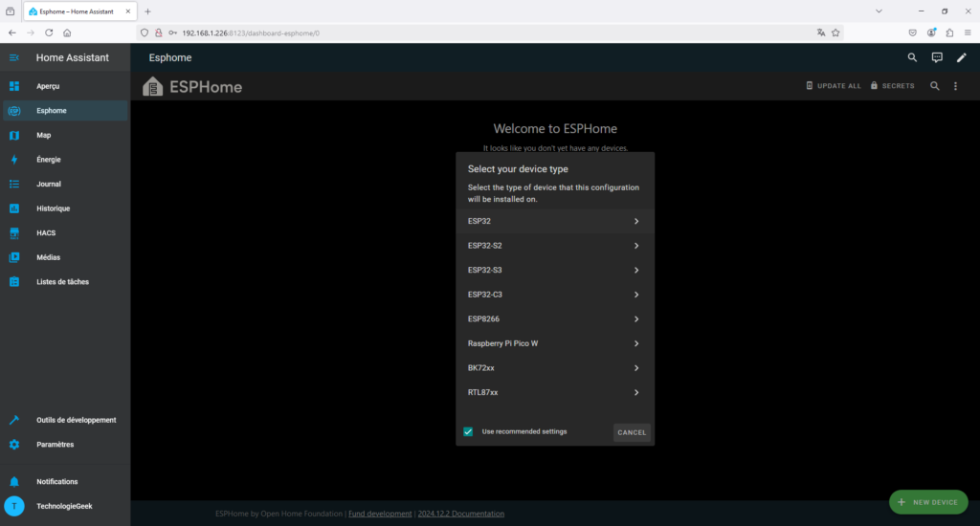Screen dimensions: 980x526
Task: Open Listes de tâches clipboard icon
Action: (13, 282)
